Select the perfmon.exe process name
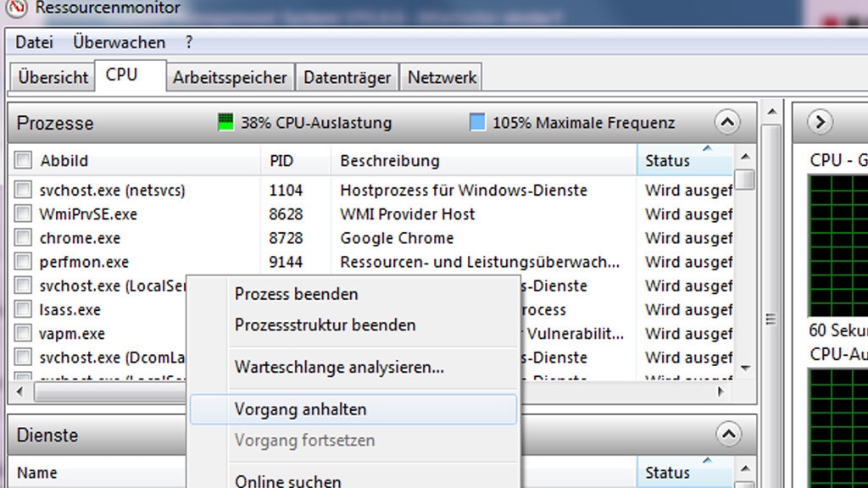Image resolution: width=868 pixels, height=488 pixels. click(x=84, y=262)
